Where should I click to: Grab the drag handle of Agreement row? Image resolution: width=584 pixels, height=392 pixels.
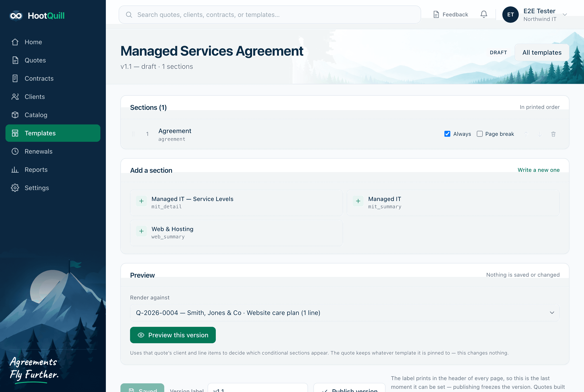click(133, 134)
